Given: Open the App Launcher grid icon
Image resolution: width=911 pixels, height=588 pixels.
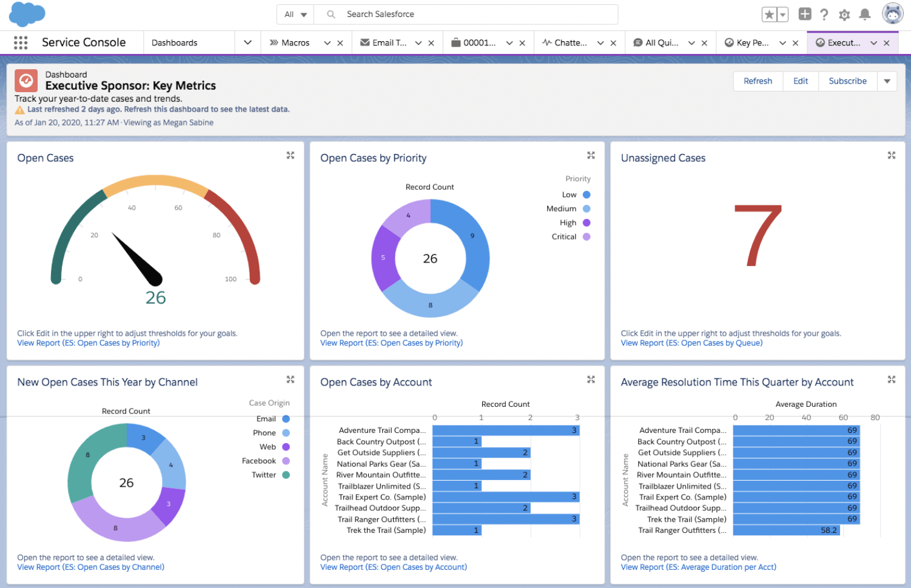Looking at the screenshot, I should (x=21, y=42).
